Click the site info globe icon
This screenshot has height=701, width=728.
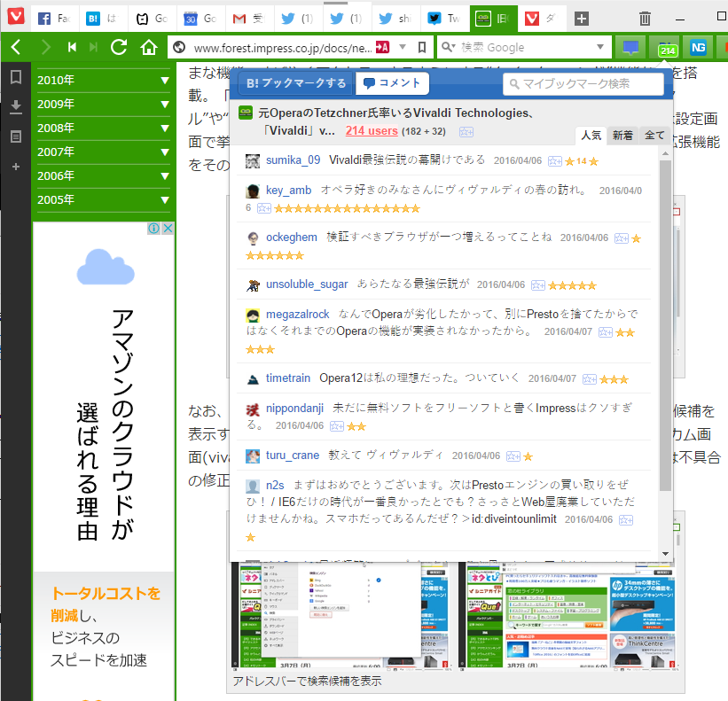[x=179, y=47]
